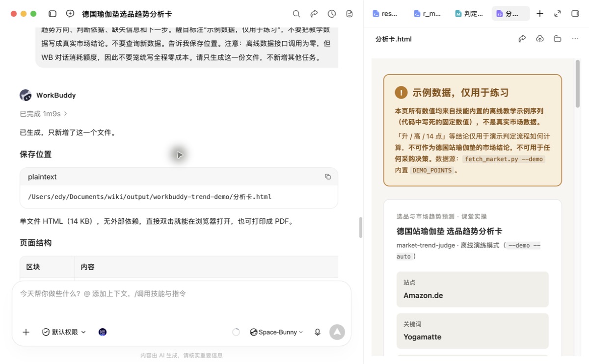Click the plaintext code block label
The image size is (589, 364).
coord(42,177)
